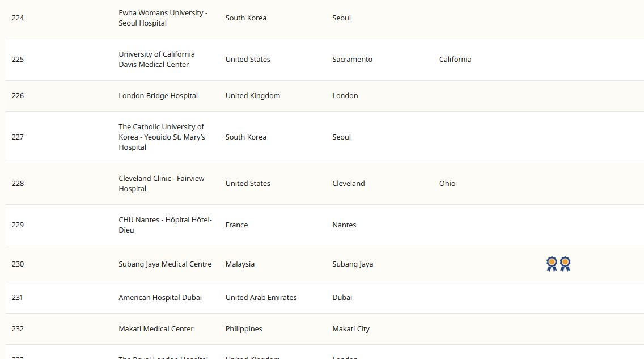Click the left award ribbon icon for Subang Jaya
The width and height of the screenshot is (644, 359).
552,264
